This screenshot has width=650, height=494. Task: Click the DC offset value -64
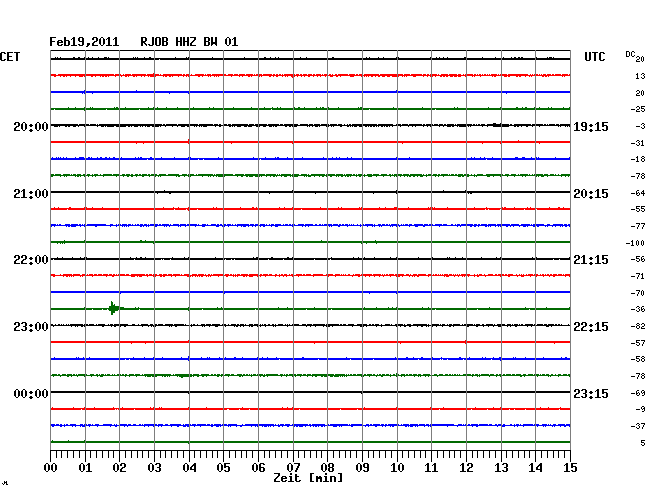[638, 193]
